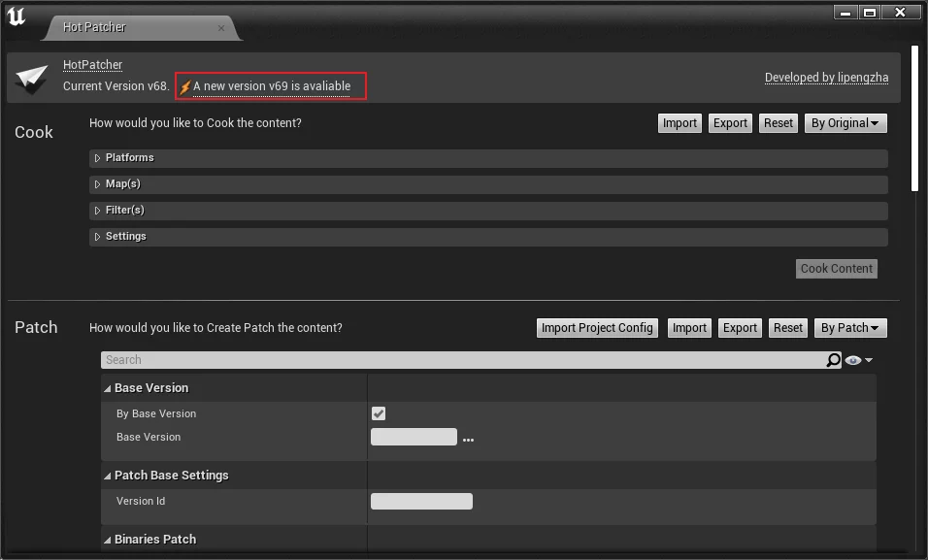
Task: Click the HotPatcher paper plane icon
Action: coord(32,79)
